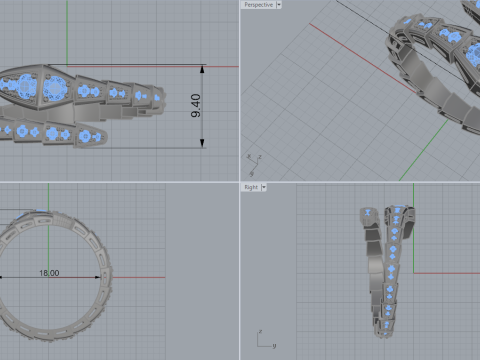Select the ring model in Right viewport
The height and width of the screenshot is (360, 480).
point(387,271)
